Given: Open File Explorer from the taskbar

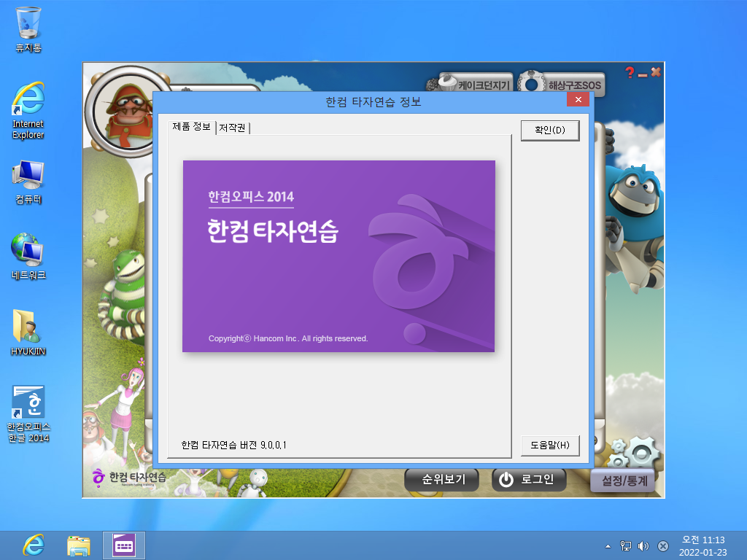Looking at the screenshot, I should [79, 545].
